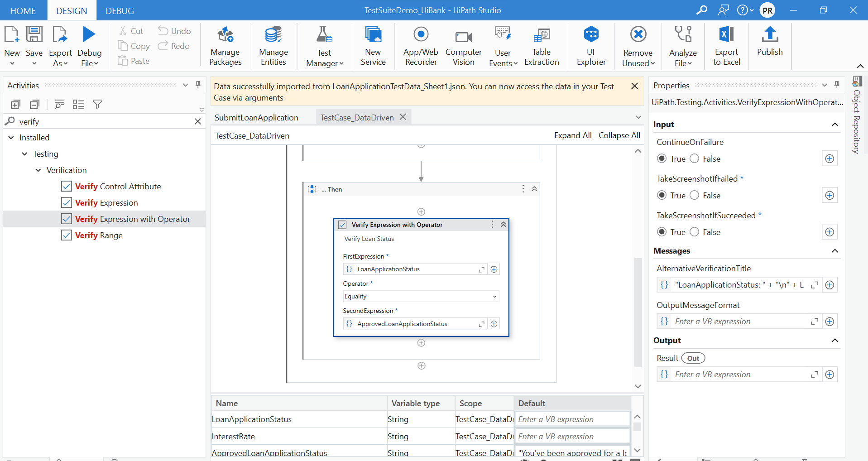Collapse the Messages properties section
This screenshot has width=868, height=461.
click(x=834, y=250)
